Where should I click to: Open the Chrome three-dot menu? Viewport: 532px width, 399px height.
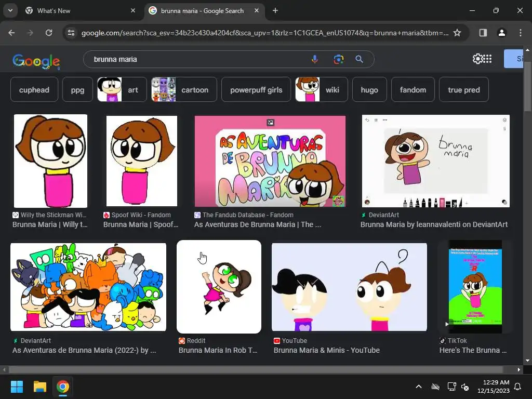click(x=521, y=33)
